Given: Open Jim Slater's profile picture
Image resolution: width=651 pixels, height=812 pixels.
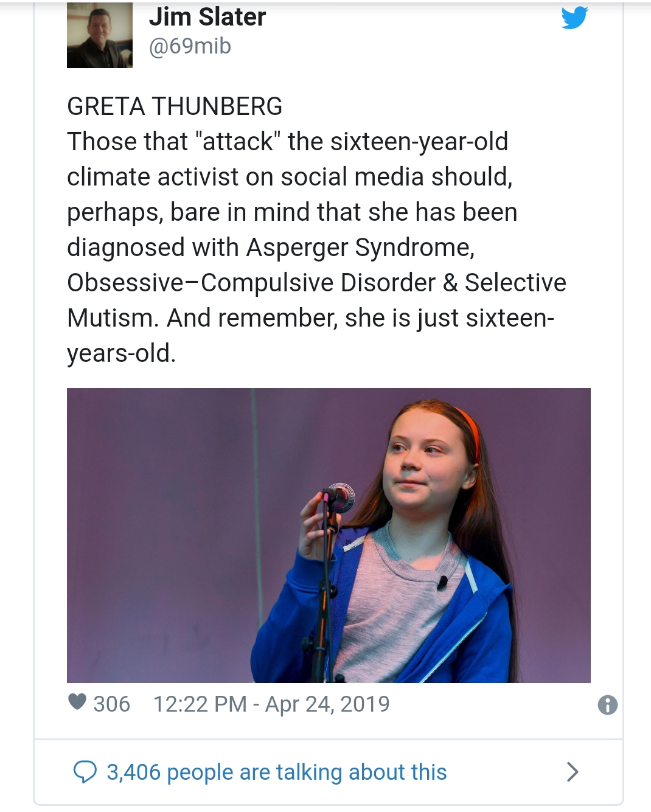Looking at the screenshot, I should (x=100, y=35).
